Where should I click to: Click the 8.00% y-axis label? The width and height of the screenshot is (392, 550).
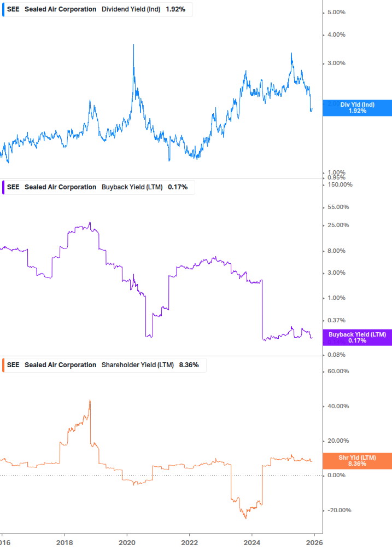[x=336, y=251]
